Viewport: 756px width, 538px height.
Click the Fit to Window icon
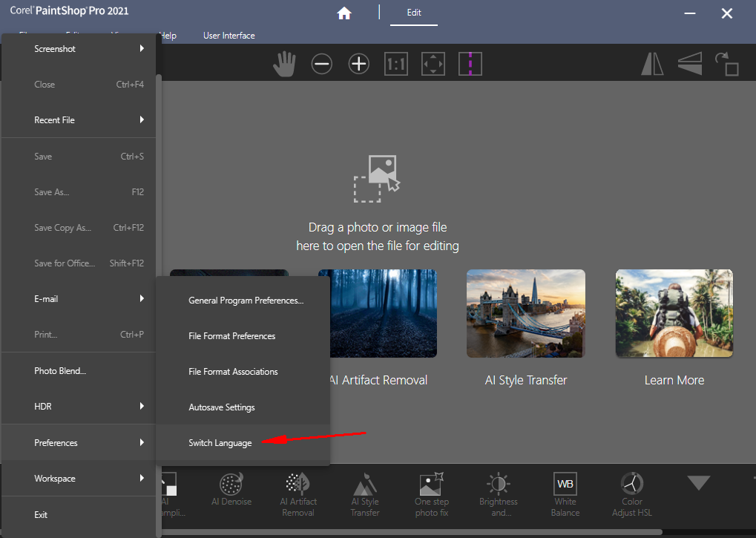433,64
